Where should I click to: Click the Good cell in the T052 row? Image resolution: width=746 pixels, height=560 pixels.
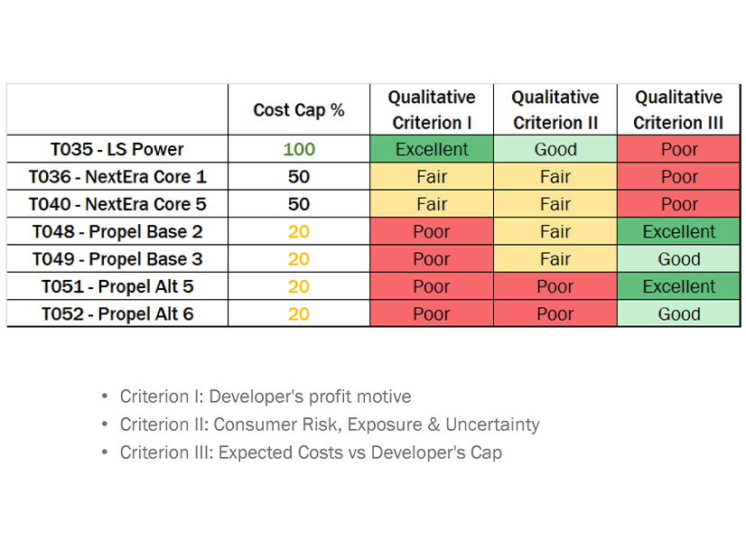click(679, 314)
